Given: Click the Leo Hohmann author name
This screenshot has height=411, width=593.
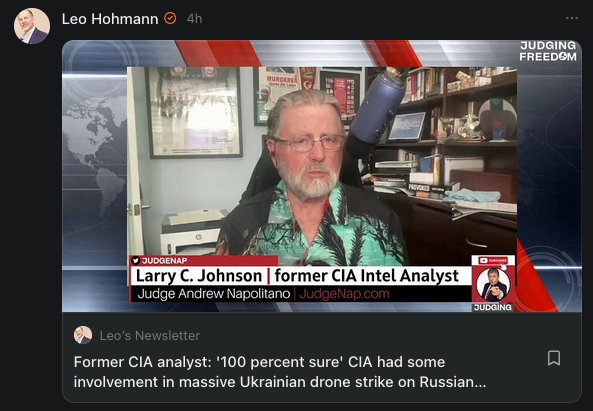Looking at the screenshot, I should 110,19.
